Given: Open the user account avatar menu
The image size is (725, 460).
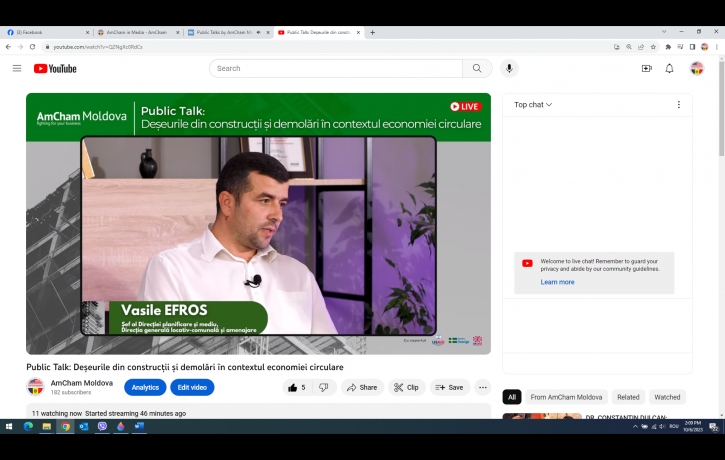Looking at the screenshot, I should [697, 68].
